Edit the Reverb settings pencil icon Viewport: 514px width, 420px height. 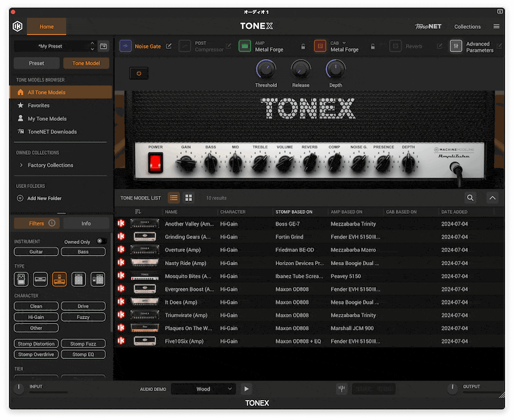(439, 46)
